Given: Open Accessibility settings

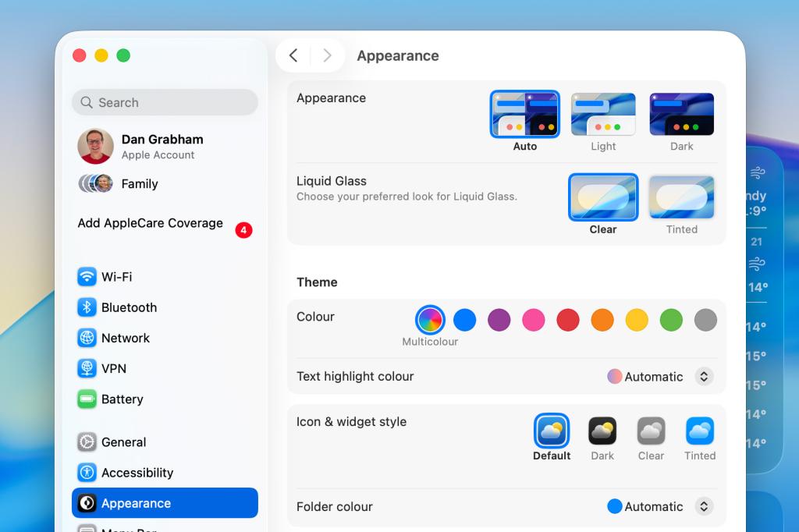Looking at the screenshot, I should [x=136, y=472].
